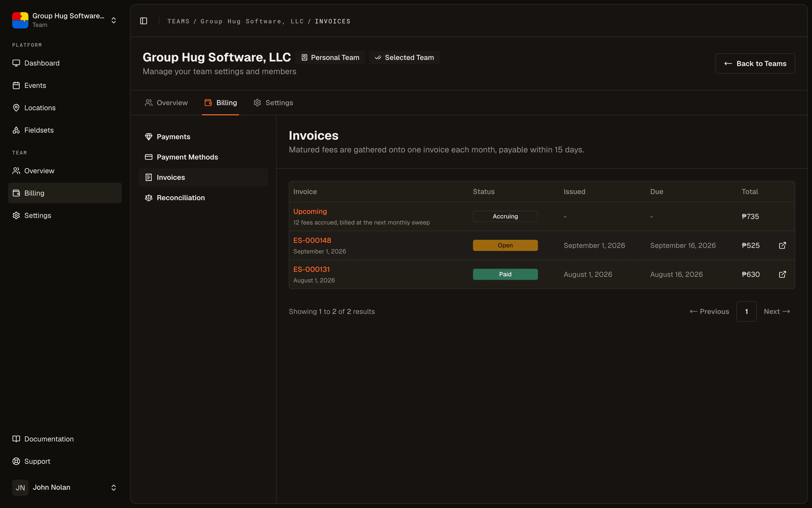Click the Settings tab gear icon
812x508 pixels.
(257, 103)
